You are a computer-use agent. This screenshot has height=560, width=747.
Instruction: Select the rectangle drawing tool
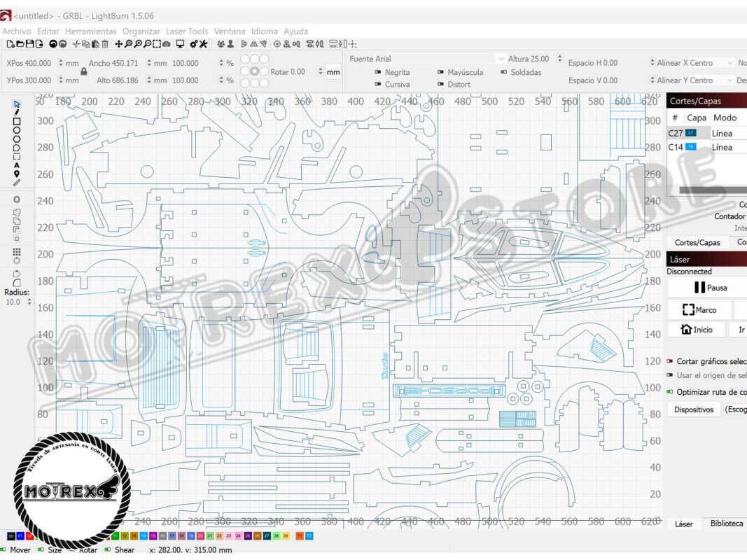(17, 121)
